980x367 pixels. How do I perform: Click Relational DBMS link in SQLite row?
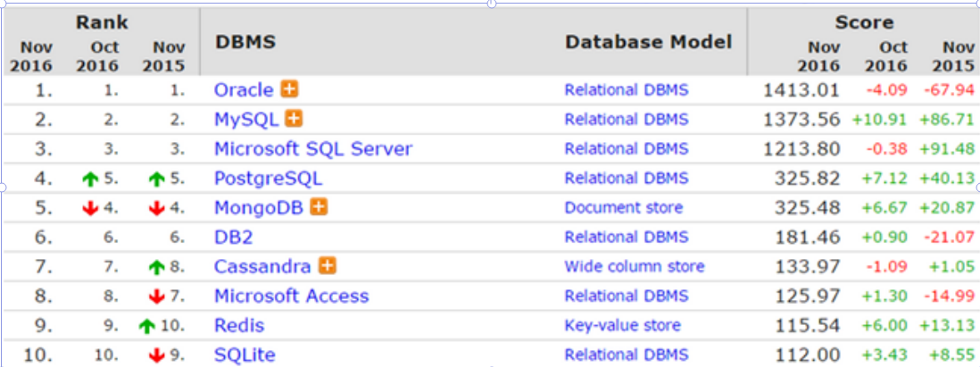tap(627, 354)
